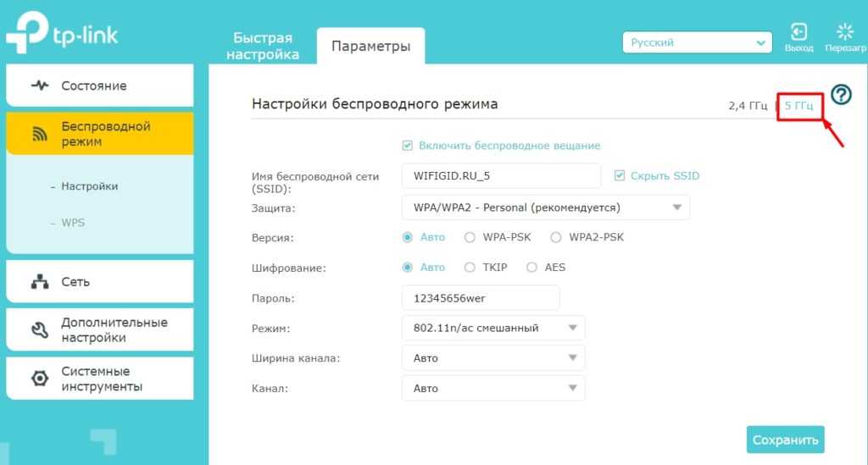The image size is (868, 465).
Task: Select the TKIP encryption radio
Action: (x=470, y=268)
